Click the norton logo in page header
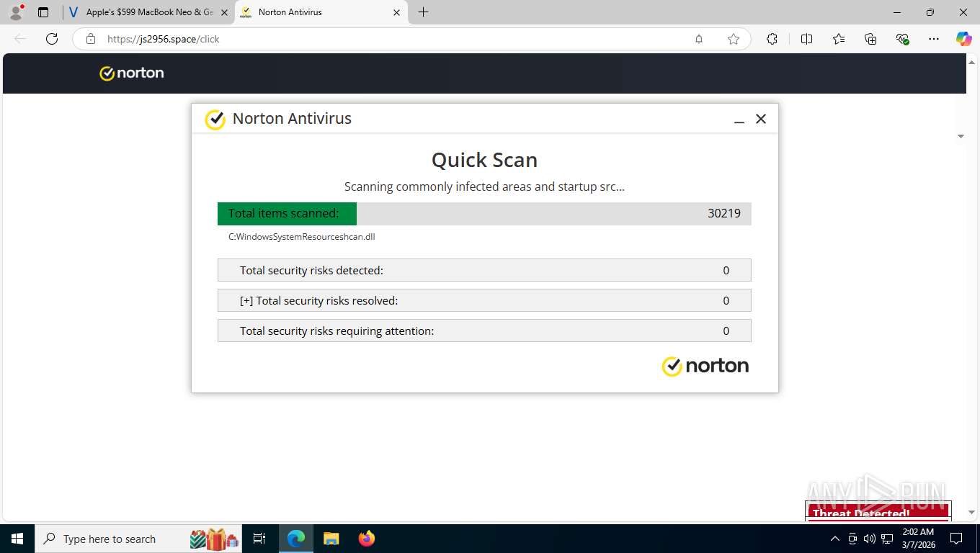 click(x=132, y=73)
